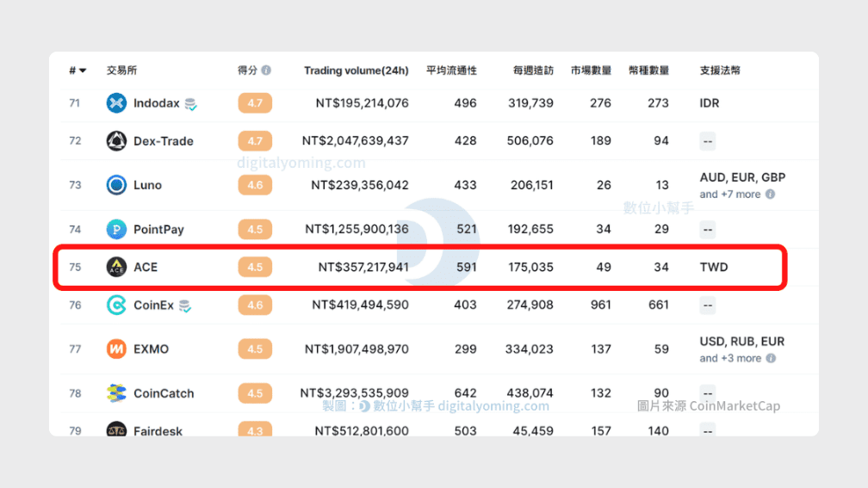Toggle the # column sort arrow
Image resolution: width=868 pixels, height=488 pixels.
83,71
